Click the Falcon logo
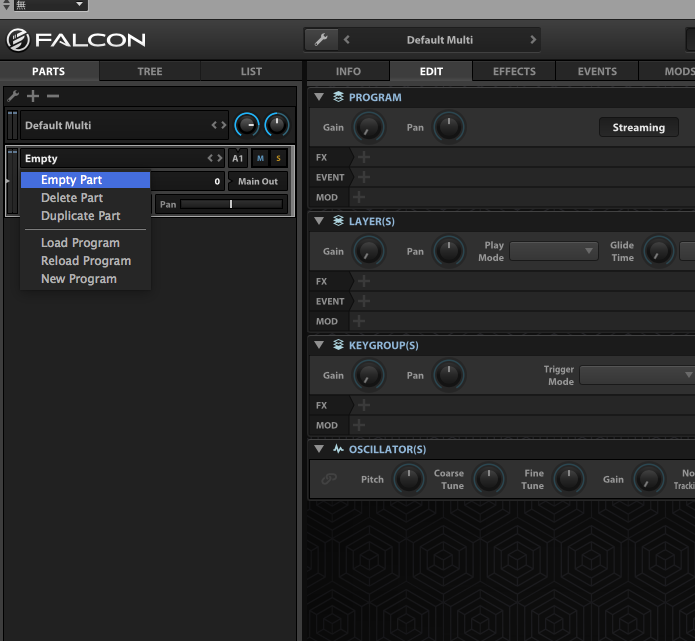695x641 pixels. point(76,40)
